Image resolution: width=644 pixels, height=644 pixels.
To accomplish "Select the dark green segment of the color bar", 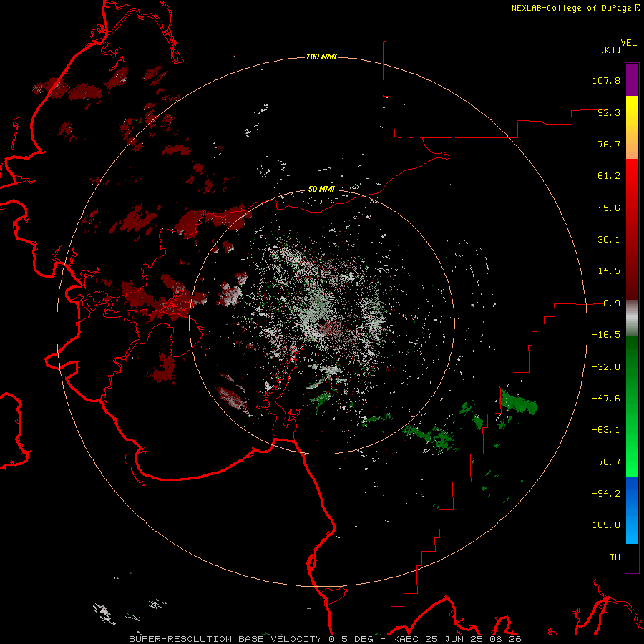I will pos(632,361).
